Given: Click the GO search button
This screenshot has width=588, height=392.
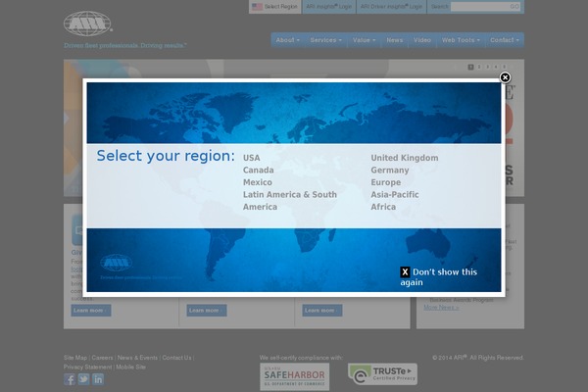Looking at the screenshot, I should 514,7.
